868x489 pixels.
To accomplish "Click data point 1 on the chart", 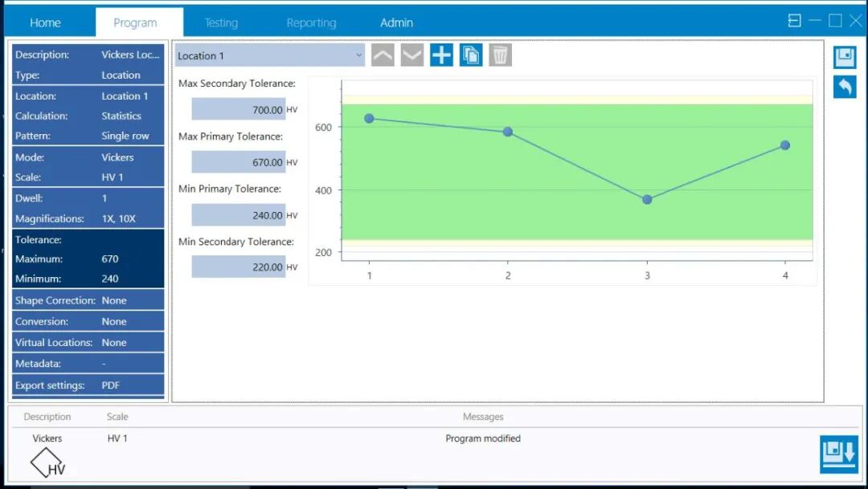I will pos(369,118).
